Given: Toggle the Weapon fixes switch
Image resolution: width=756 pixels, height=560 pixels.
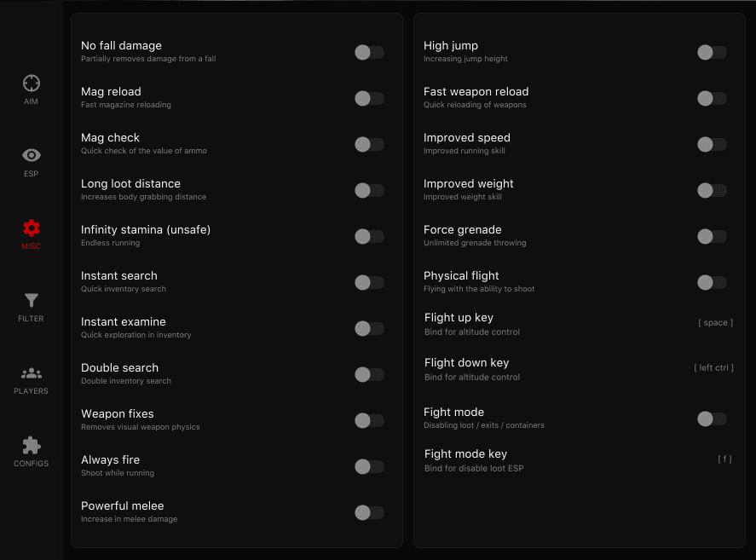Looking at the screenshot, I should (x=369, y=420).
